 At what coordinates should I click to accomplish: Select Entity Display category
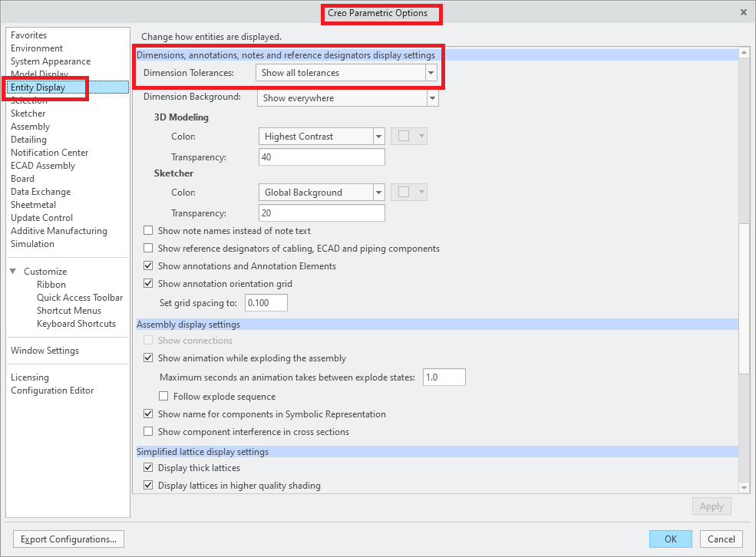(68, 87)
